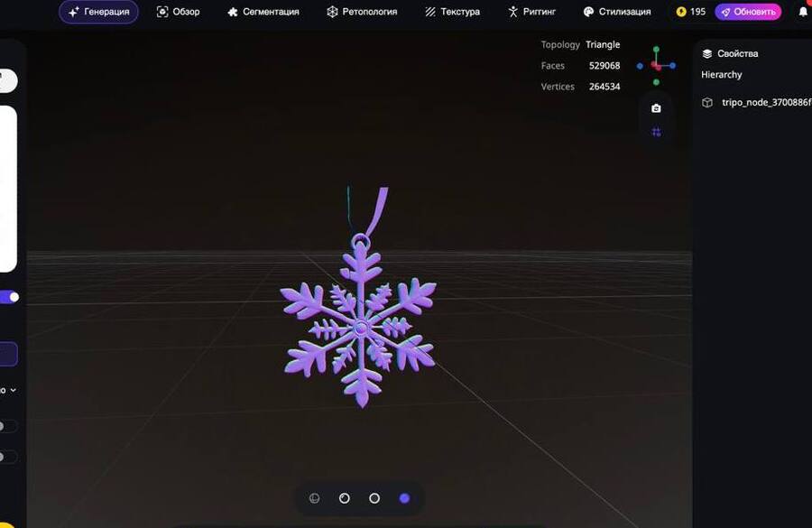812x528 pixels.
Task: Open the Свойства panel header
Action: pyautogui.click(x=730, y=54)
